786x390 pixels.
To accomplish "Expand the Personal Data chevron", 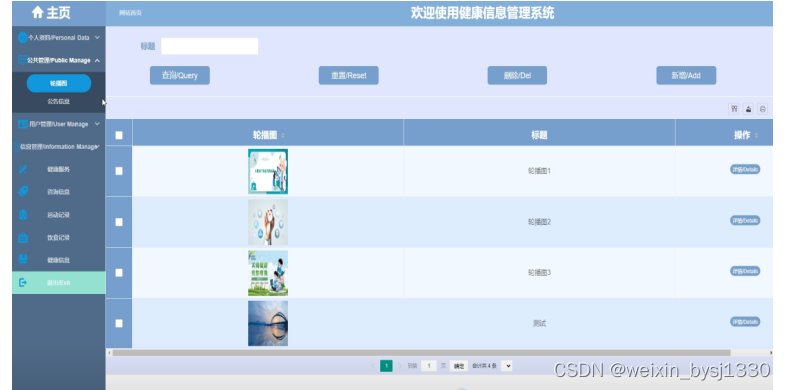I will 97,38.
